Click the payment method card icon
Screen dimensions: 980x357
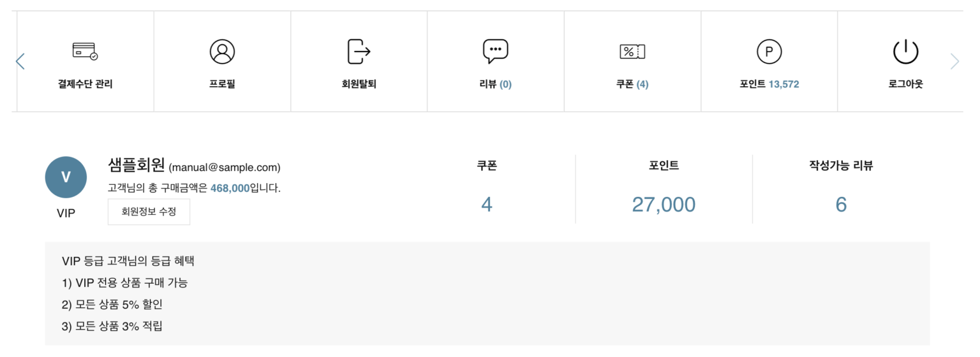pyautogui.click(x=85, y=51)
